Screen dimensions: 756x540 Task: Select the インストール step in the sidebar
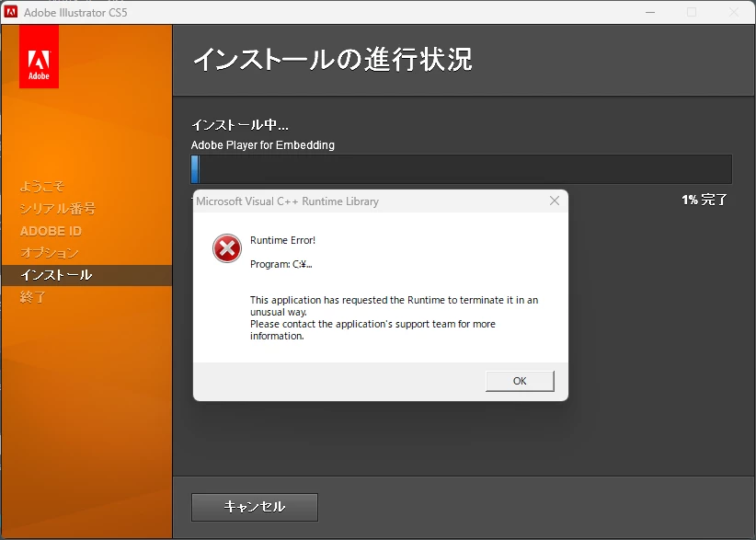point(86,275)
